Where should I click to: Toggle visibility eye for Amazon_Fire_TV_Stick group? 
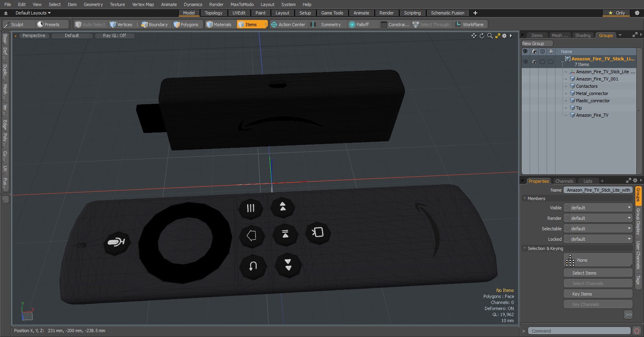pyautogui.click(x=525, y=62)
